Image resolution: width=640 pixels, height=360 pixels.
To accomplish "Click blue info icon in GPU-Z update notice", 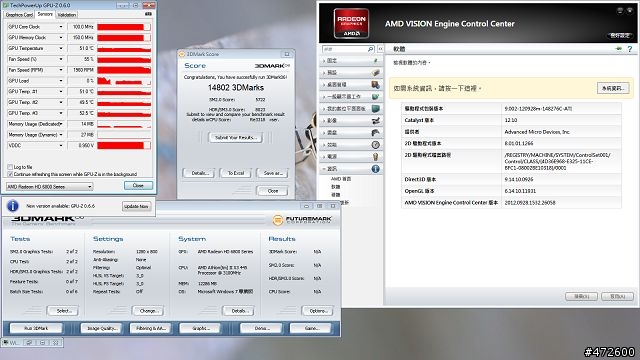I will click(13, 206).
